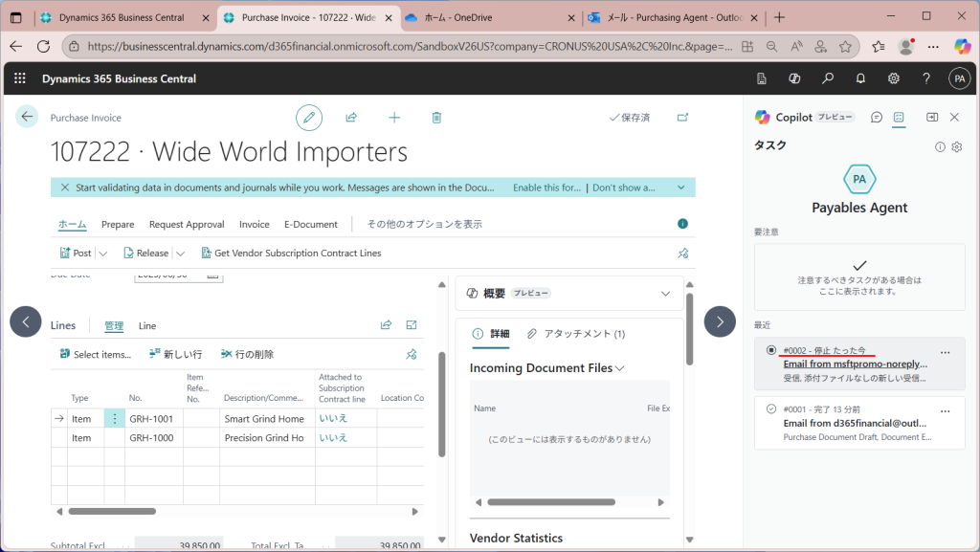This screenshot has height=552, width=980.
Task: Go to the next record arrow
Action: coord(720,321)
